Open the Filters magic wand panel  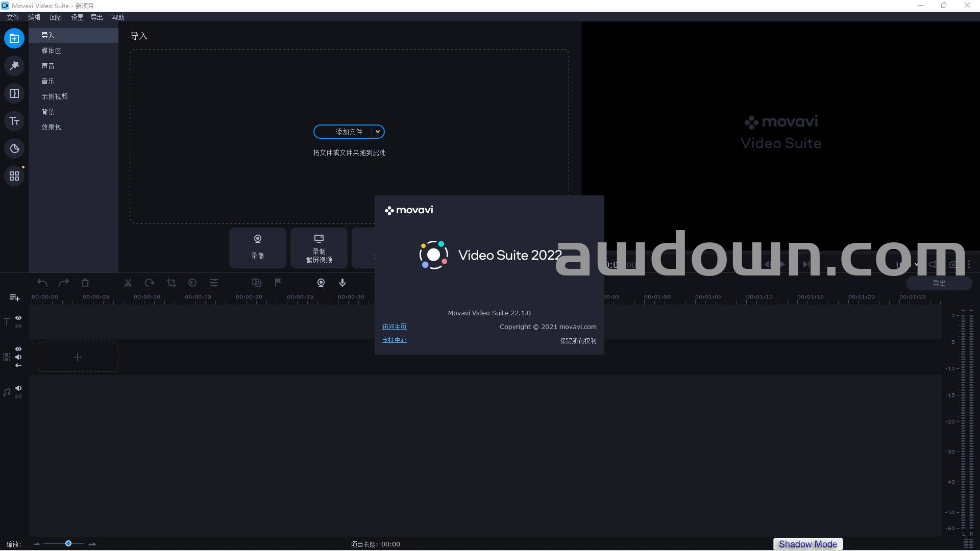(14, 66)
